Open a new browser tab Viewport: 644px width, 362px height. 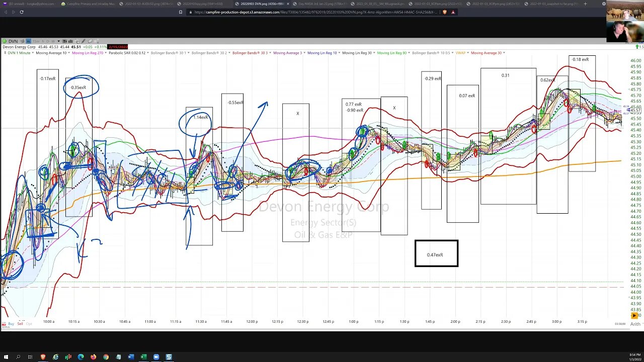pyautogui.click(x=585, y=4)
